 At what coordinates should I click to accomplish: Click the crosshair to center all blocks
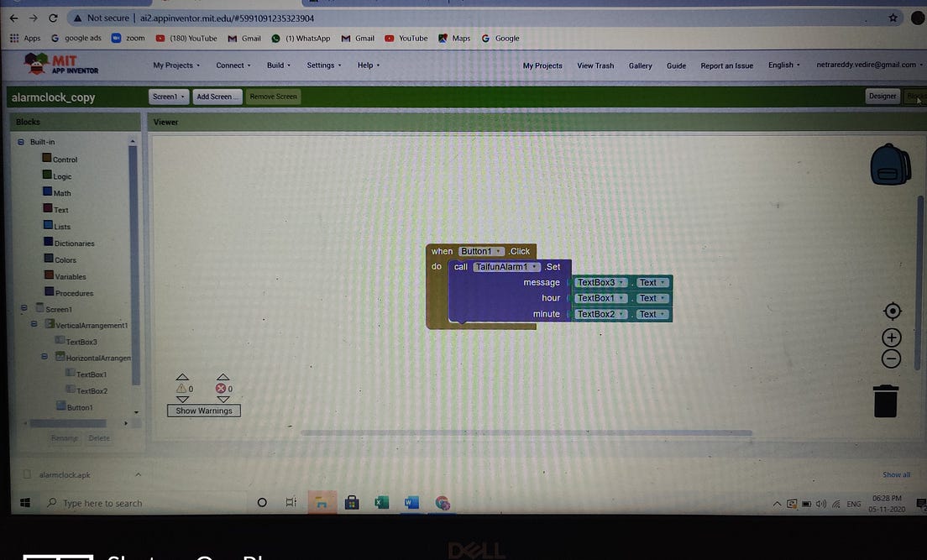coord(891,311)
